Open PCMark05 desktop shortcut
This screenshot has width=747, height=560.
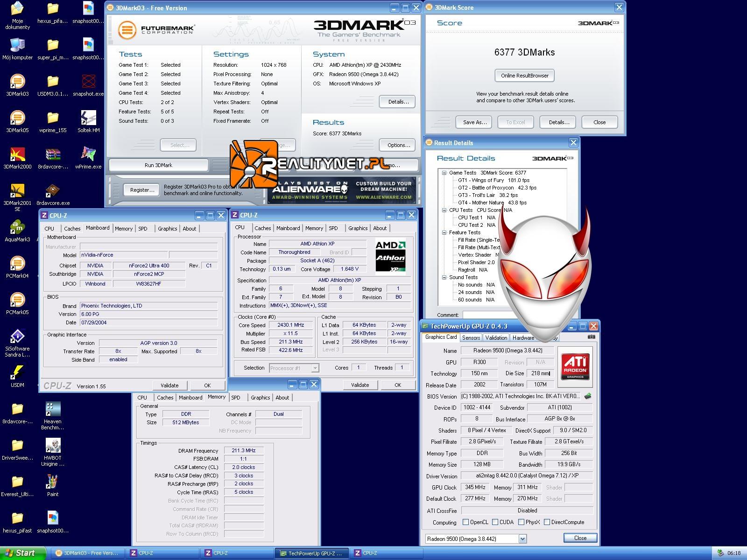17,304
